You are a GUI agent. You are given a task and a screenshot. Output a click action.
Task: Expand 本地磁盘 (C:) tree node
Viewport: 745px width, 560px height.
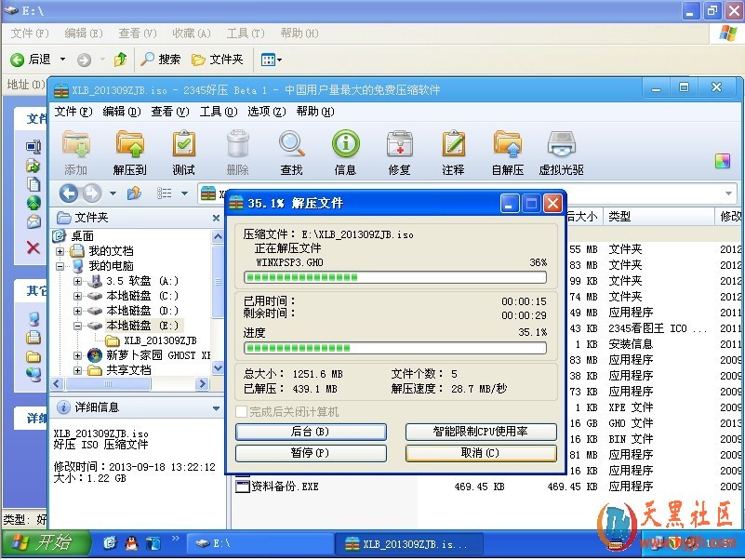click(78, 296)
